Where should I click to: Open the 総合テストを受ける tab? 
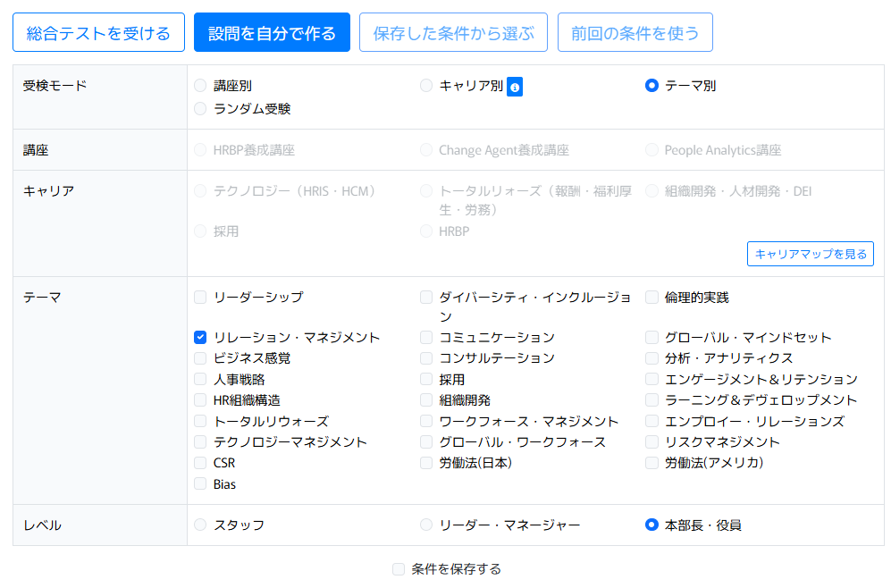coord(98,33)
